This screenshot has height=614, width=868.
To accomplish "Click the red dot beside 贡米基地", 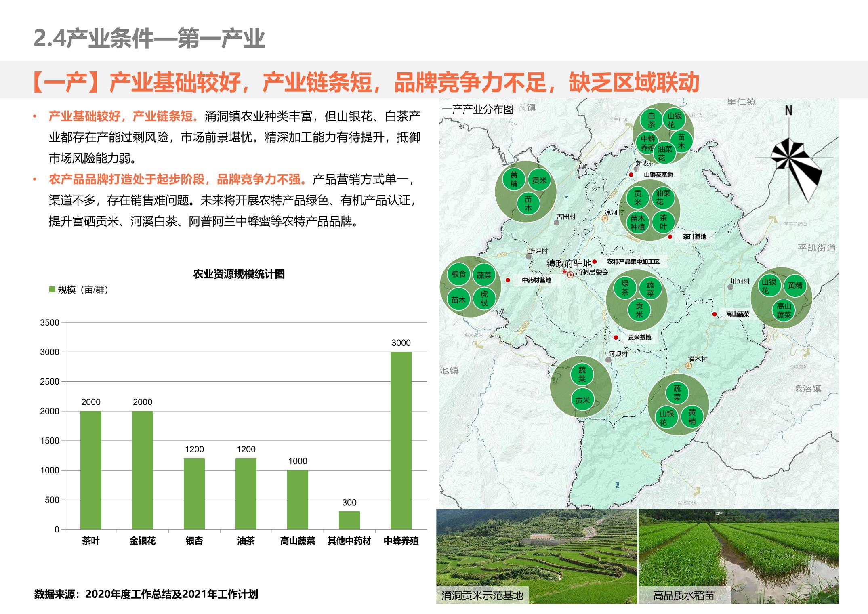I will [x=616, y=338].
